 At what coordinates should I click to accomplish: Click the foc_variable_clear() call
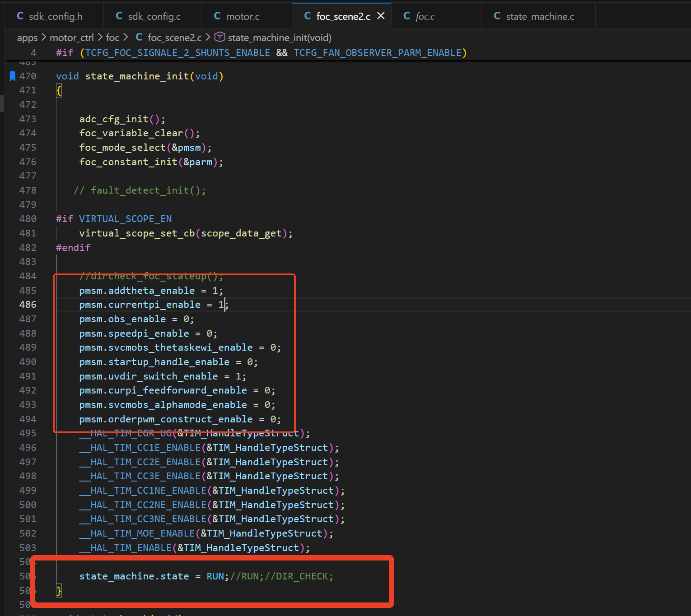[140, 133]
